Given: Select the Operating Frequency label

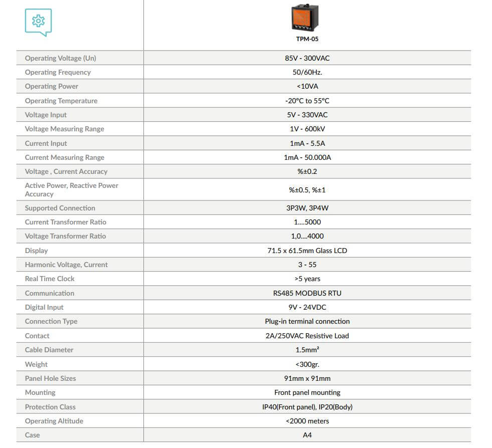Looking at the screenshot, I should (x=58, y=72).
